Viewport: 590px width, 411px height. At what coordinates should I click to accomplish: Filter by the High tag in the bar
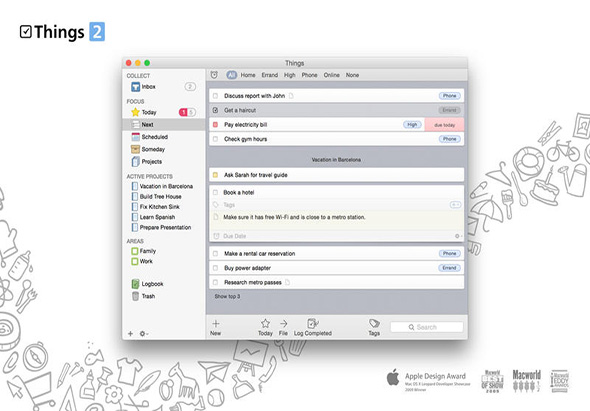coord(290,75)
